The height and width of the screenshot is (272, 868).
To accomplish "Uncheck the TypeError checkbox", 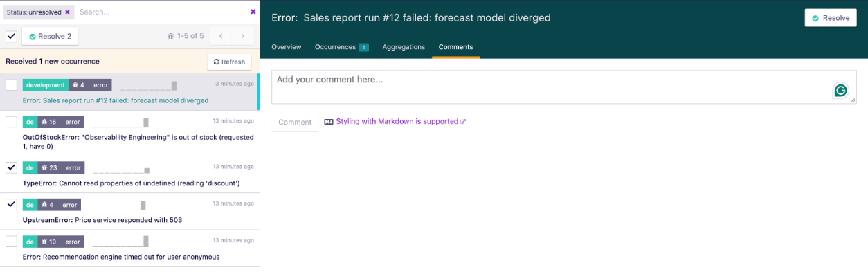I will point(11,167).
